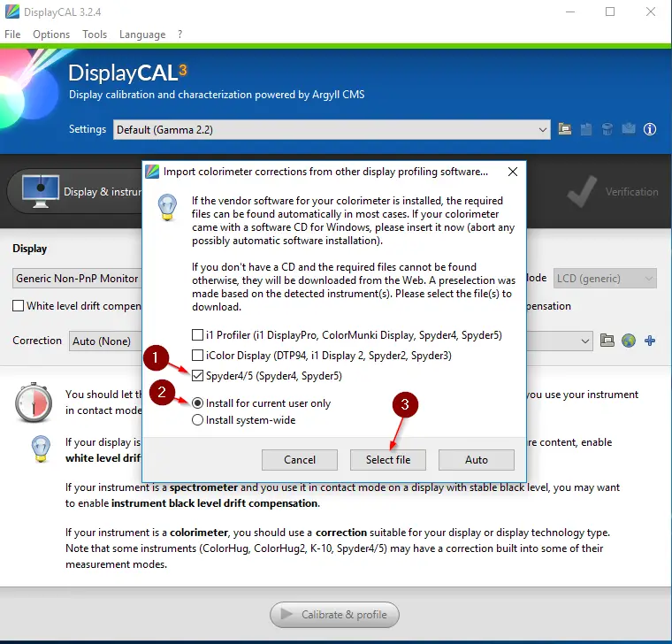The width and height of the screenshot is (672, 644).
Task: Open the settings information icon
Action: pyautogui.click(x=650, y=129)
